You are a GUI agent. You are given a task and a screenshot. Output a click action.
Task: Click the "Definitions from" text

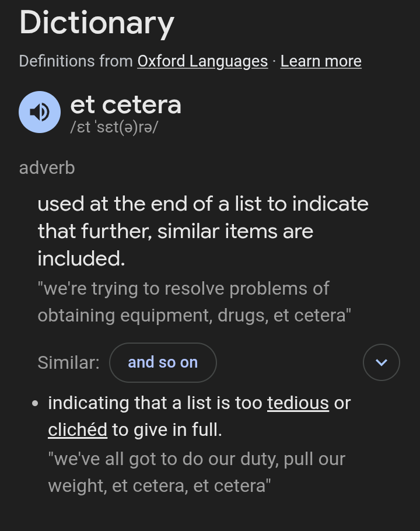pyautogui.click(x=76, y=61)
